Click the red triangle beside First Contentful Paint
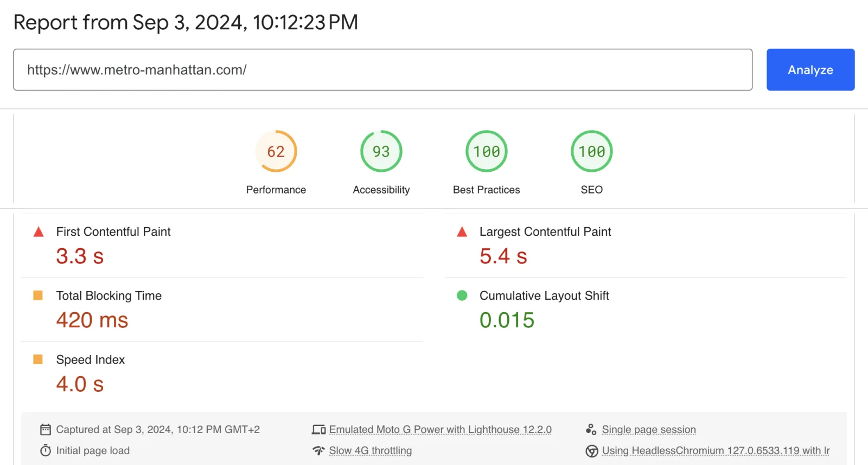 (38, 232)
